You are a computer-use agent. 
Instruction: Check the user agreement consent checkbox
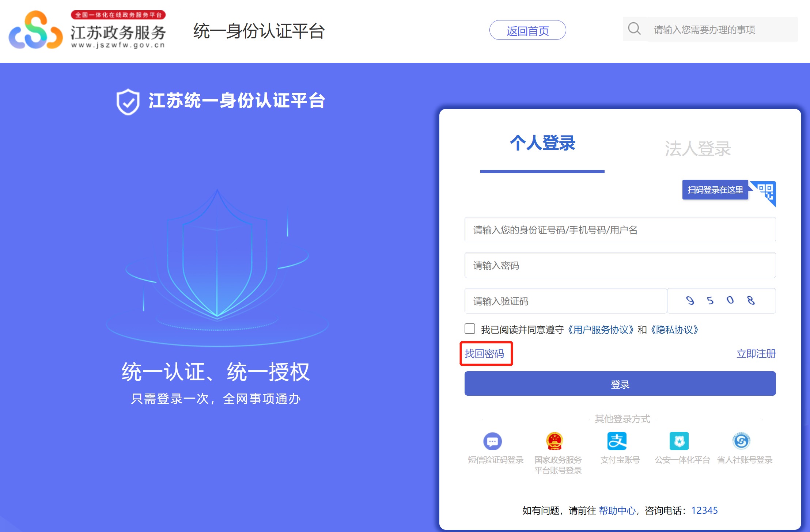(x=470, y=329)
